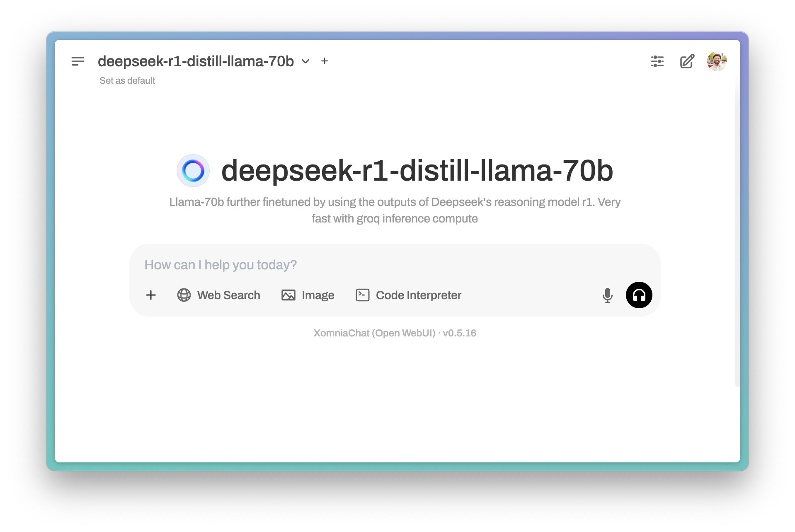This screenshot has width=795, height=532.
Task: Click the deepseek-r1-distill-llama-70b name in header
Action: tap(196, 61)
